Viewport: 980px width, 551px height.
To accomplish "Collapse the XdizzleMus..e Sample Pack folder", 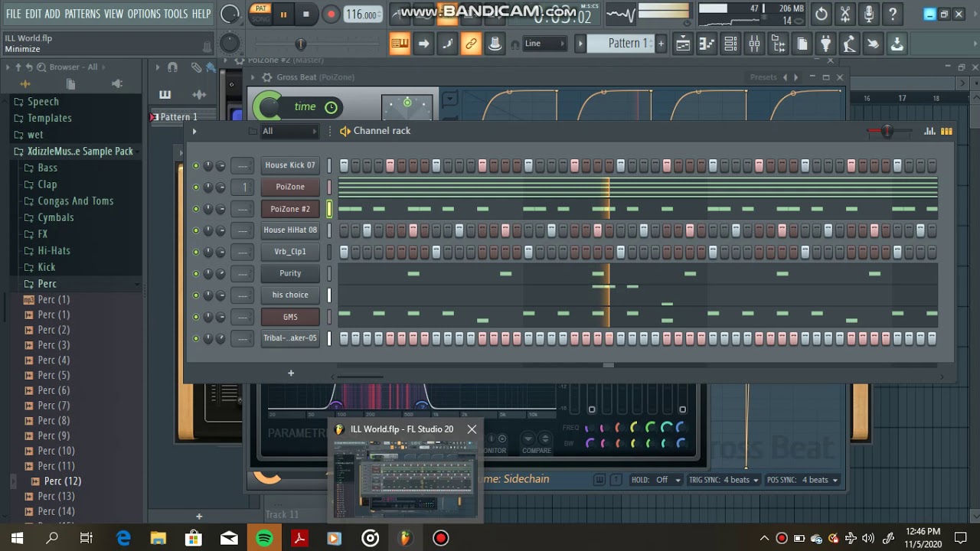I will [80, 152].
